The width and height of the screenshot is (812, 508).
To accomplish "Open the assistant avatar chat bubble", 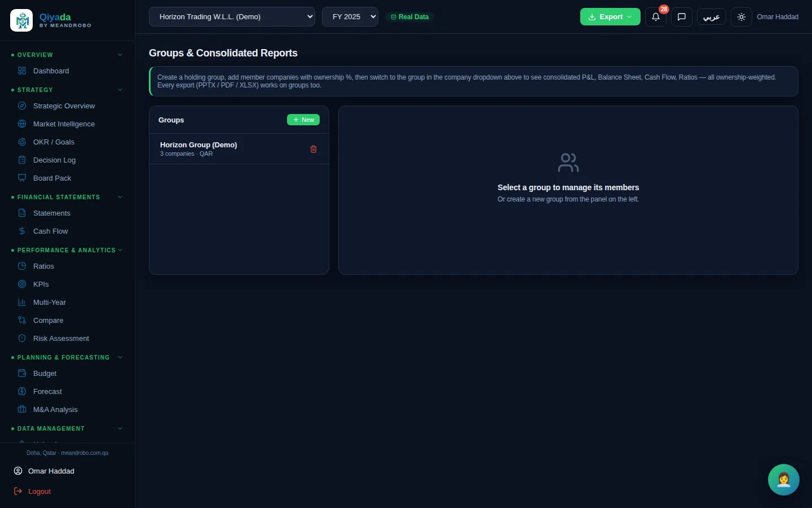I will (x=784, y=480).
